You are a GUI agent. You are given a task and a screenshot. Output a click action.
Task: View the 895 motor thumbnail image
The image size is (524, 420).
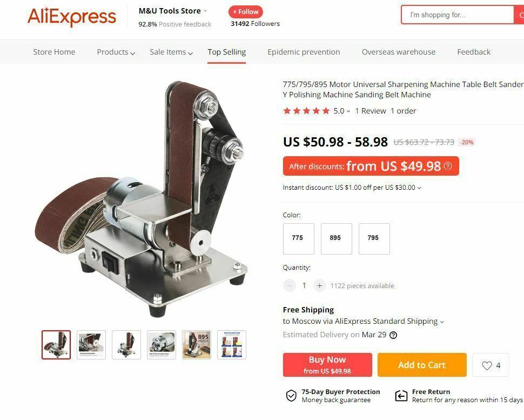[x=197, y=345]
